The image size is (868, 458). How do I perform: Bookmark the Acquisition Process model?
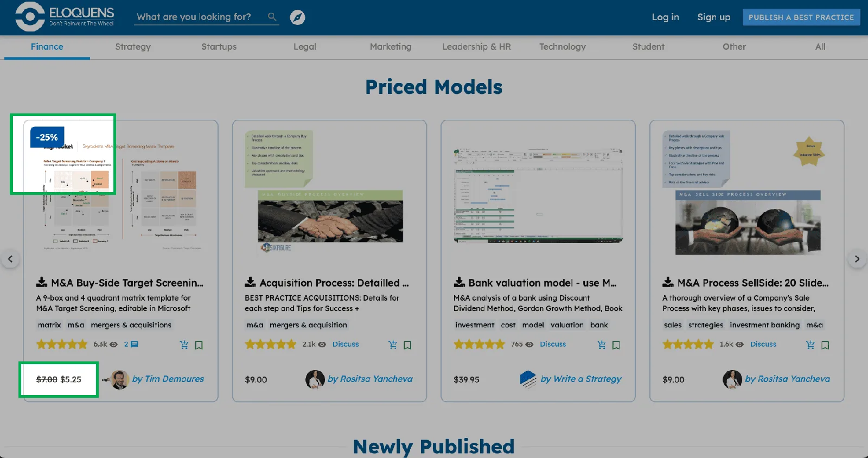[x=407, y=345]
